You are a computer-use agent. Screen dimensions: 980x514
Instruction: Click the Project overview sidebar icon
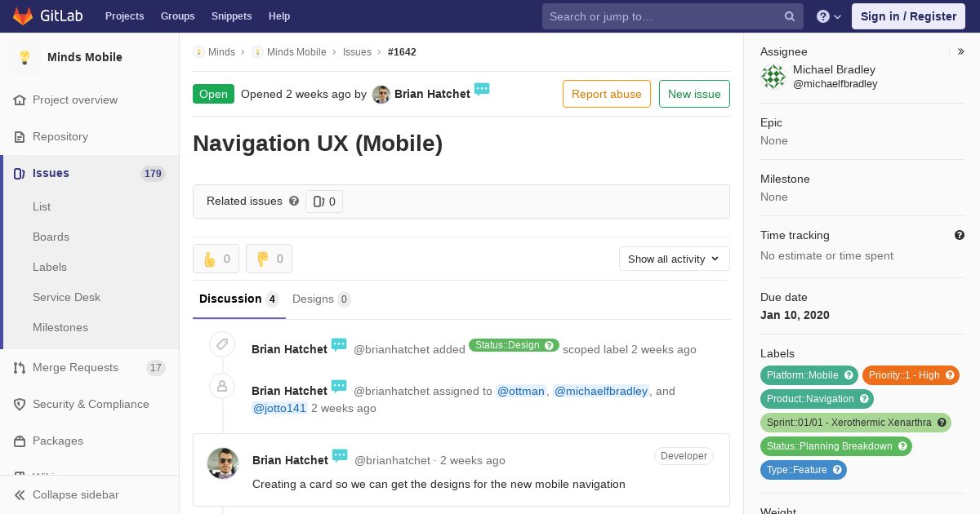tap(20, 100)
